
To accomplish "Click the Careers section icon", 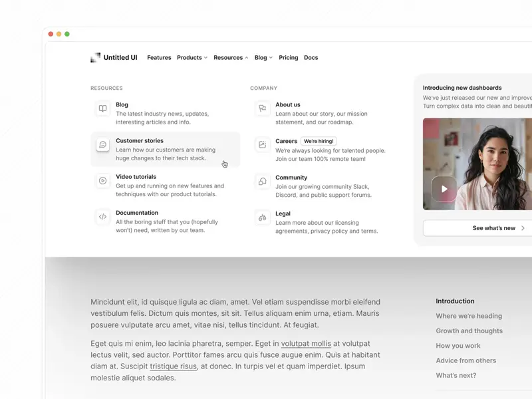I will click(x=262, y=144).
